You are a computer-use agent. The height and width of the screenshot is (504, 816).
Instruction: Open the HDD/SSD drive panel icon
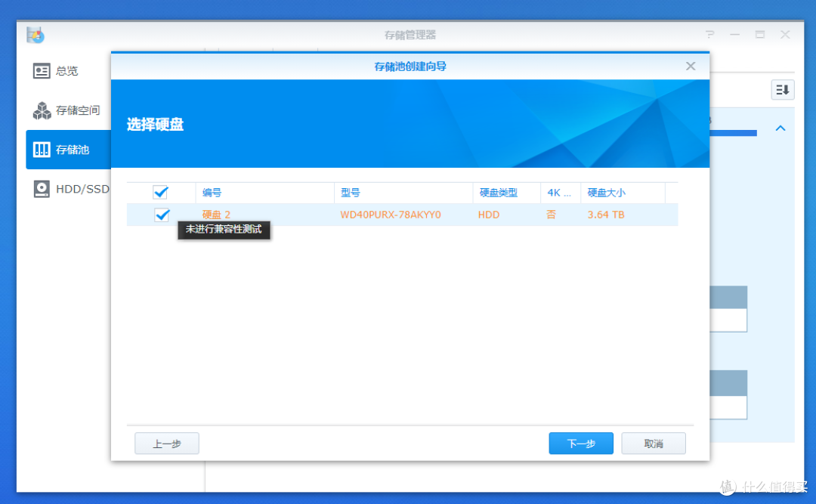click(42, 189)
